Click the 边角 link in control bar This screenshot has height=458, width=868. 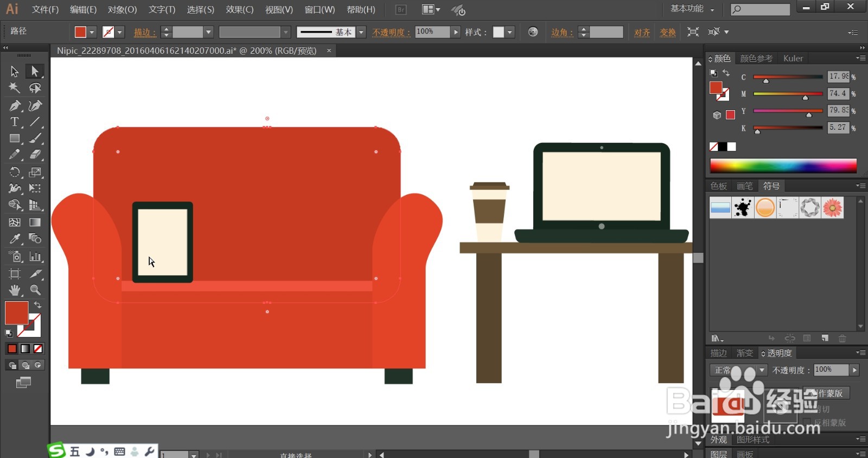point(562,32)
